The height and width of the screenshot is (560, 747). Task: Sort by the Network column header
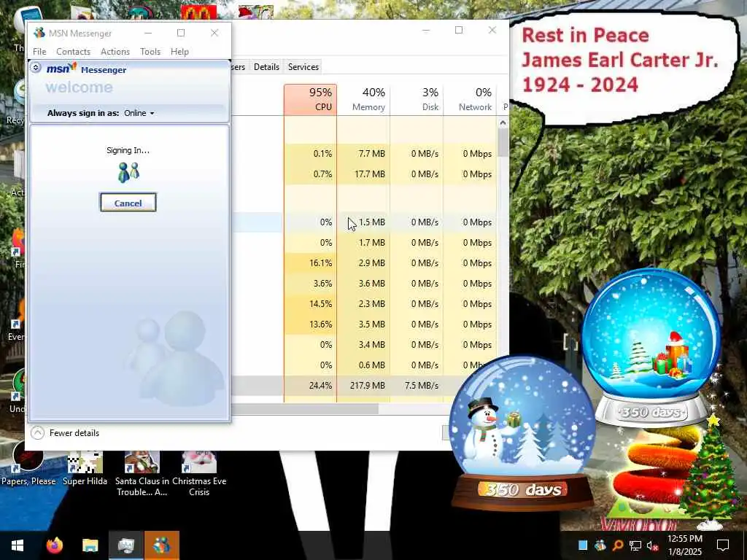[471, 99]
